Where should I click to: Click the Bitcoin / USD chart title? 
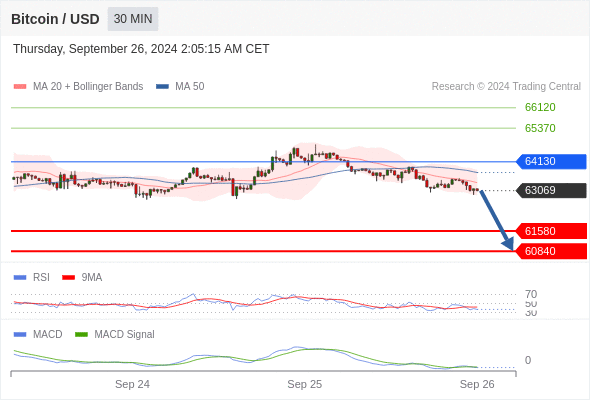pyautogui.click(x=55, y=19)
